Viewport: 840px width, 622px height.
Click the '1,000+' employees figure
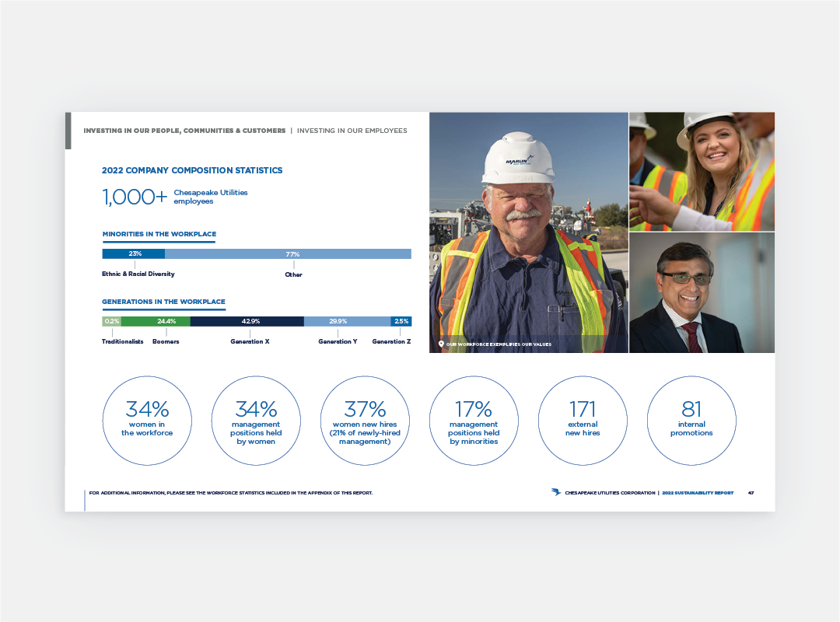[135, 197]
